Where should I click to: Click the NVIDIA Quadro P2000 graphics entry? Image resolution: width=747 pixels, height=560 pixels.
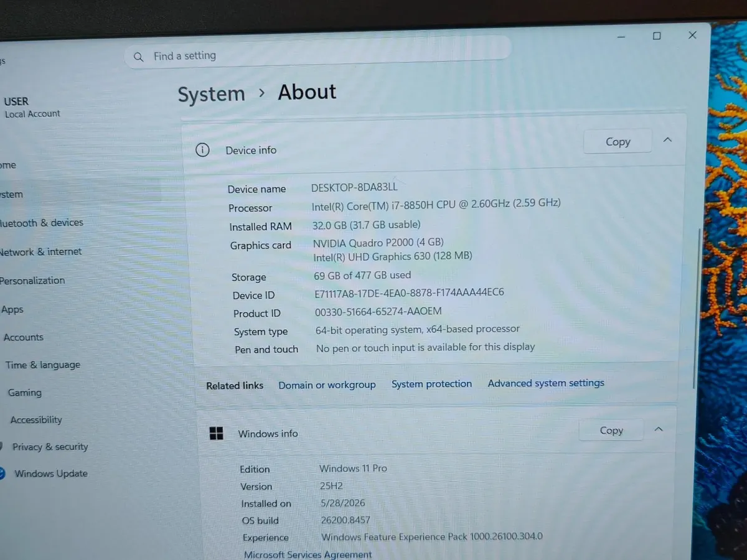[x=378, y=243]
